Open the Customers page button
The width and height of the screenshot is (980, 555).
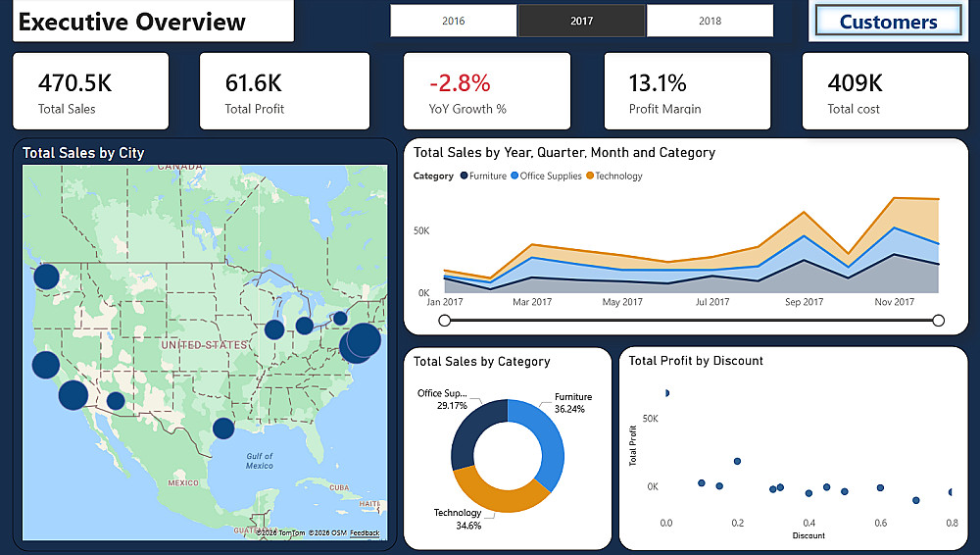coord(888,22)
